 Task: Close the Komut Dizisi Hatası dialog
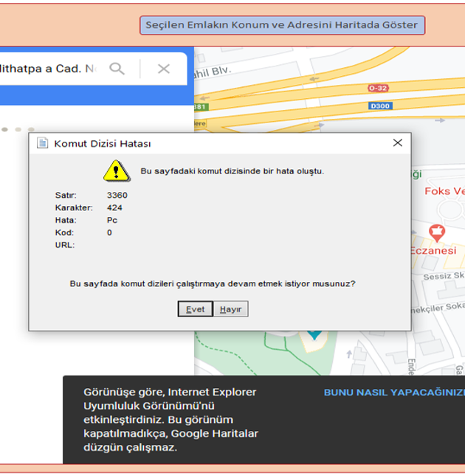pos(397,143)
